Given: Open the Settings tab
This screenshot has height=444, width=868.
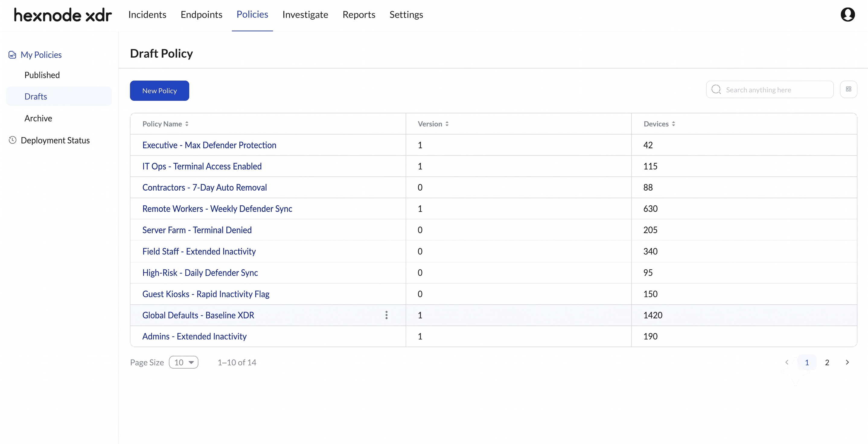Looking at the screenshot, I should coord(406,14).
